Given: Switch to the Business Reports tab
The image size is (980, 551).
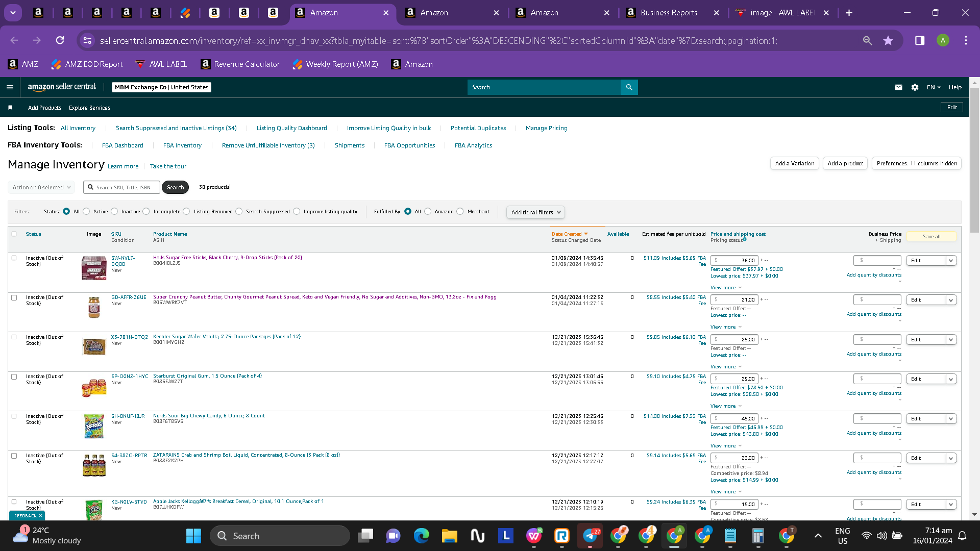Looking at the screenshot, I should [669, 13].
